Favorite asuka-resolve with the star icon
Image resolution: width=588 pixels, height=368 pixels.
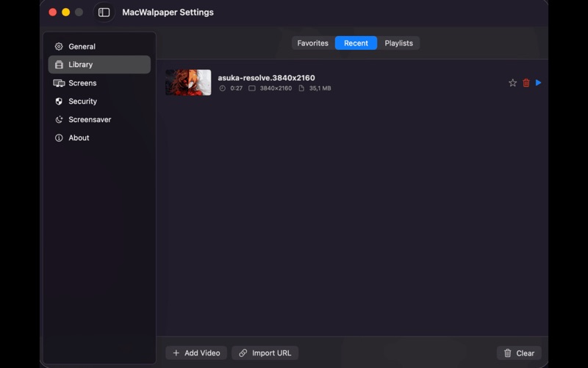click(x=512, y=82)
